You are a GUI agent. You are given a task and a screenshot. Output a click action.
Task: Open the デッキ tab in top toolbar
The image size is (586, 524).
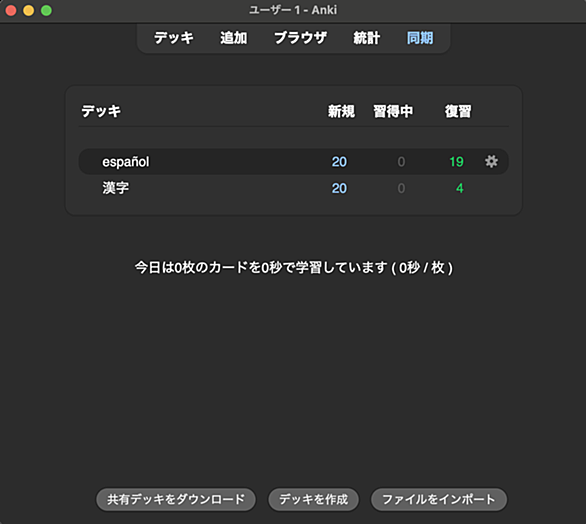[174, 38]
